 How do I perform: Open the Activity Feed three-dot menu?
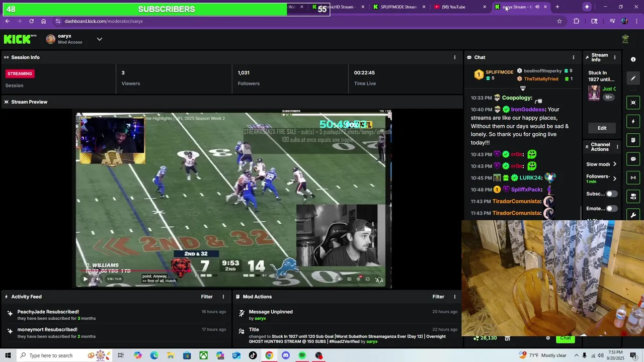point(223,297)
